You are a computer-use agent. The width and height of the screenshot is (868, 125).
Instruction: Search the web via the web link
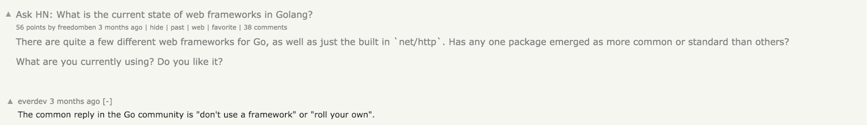pos(198,28)
